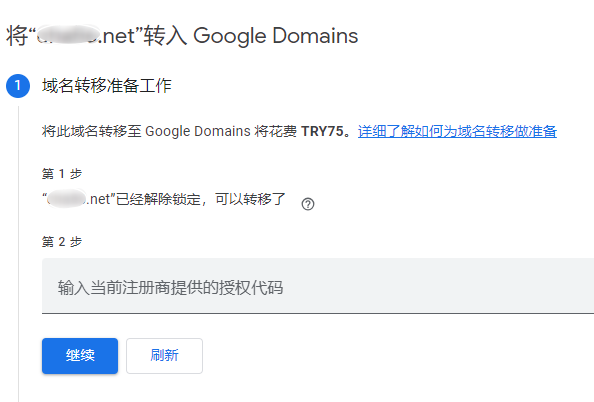Click the 将花费 text before the price
The width and height of the screenshot is (594, 402).
coord(276,131)
